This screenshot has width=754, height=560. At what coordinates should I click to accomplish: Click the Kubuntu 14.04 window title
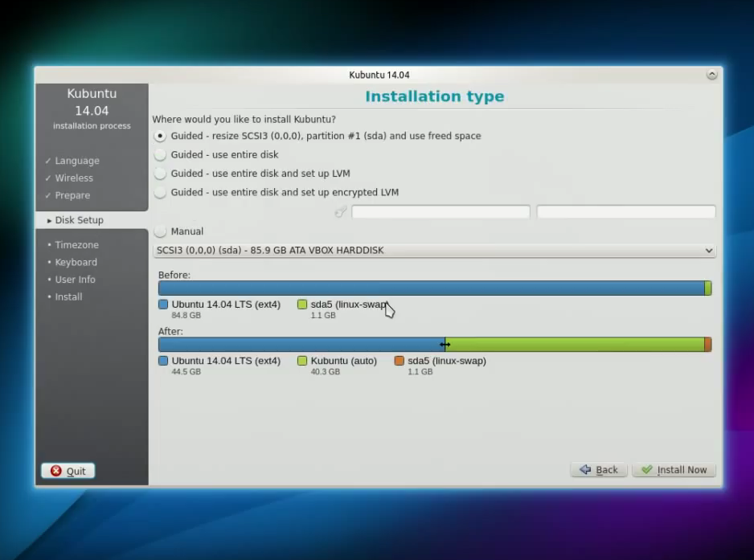[x=379, y=75]
